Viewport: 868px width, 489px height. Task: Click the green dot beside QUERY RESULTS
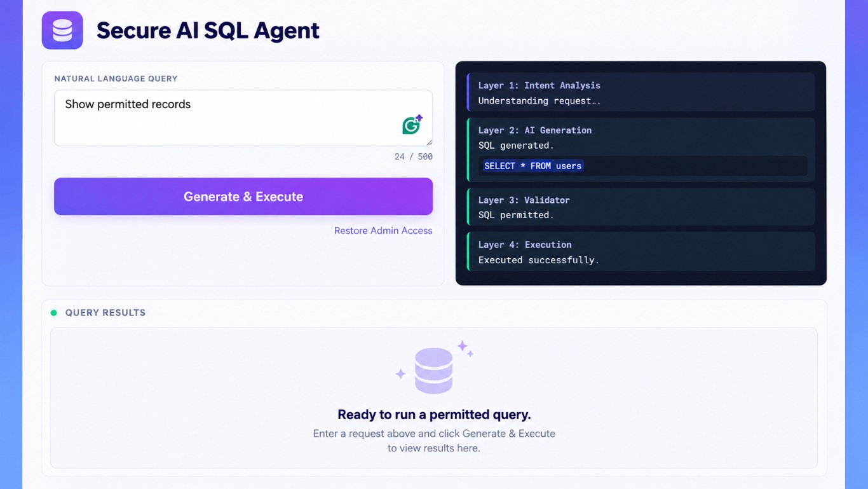(54, 313)
